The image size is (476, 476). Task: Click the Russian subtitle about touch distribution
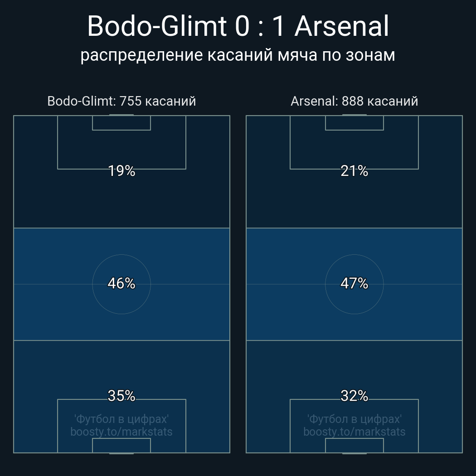238,55
